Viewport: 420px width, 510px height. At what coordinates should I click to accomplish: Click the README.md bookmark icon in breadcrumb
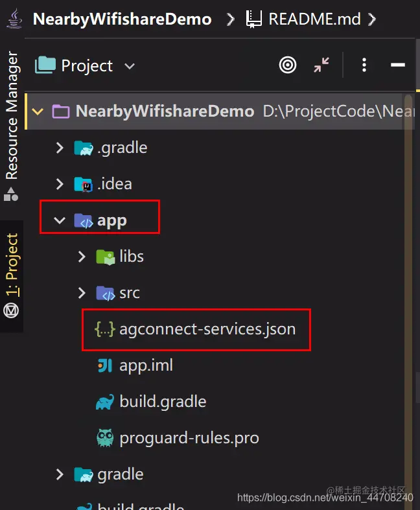click(254, 19)
